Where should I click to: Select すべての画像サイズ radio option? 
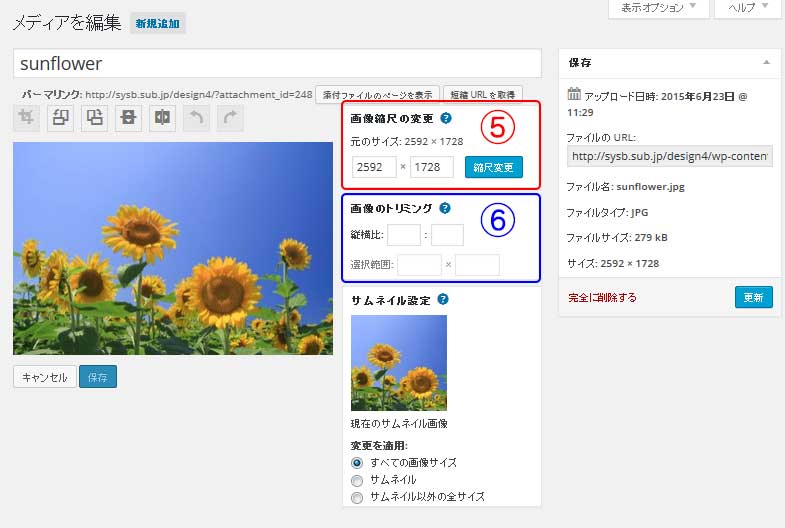pos(357,463)
